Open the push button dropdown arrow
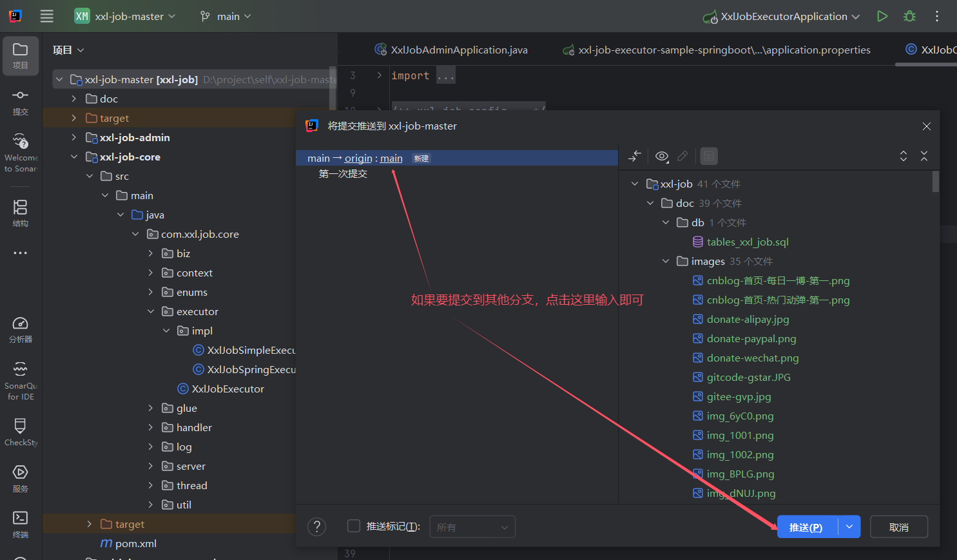 click(x=849, y=527)
